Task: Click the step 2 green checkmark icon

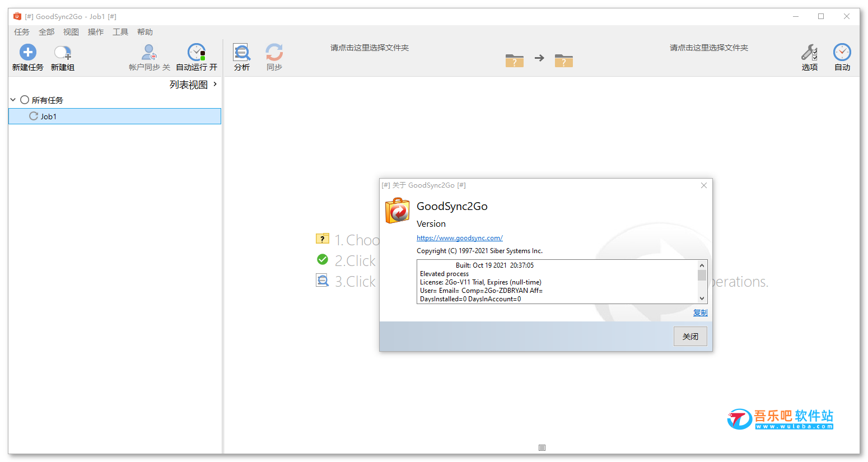Action: click(323, 259)
